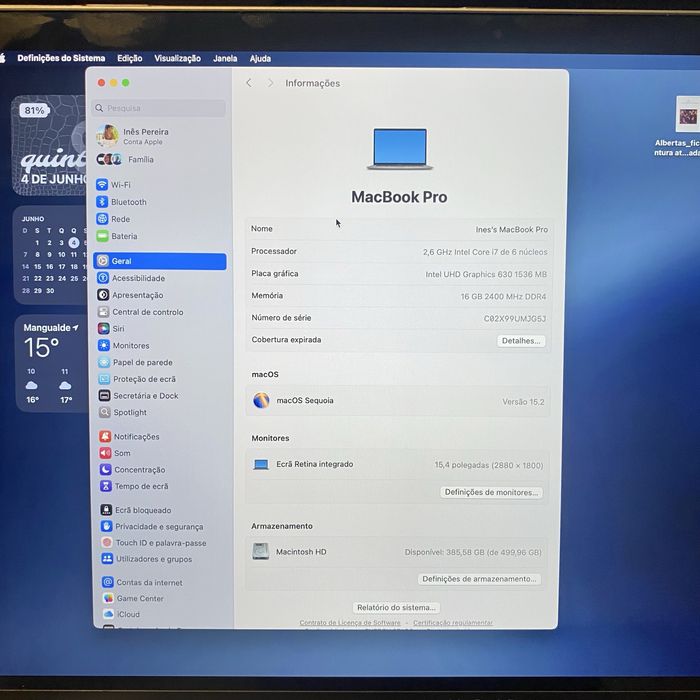Screen dimensions: 700x700
Task: Open Game Center settings
Action: (133, 598)
